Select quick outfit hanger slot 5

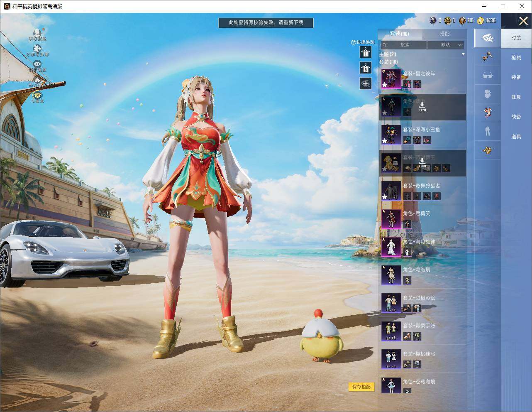coord(365,68)
